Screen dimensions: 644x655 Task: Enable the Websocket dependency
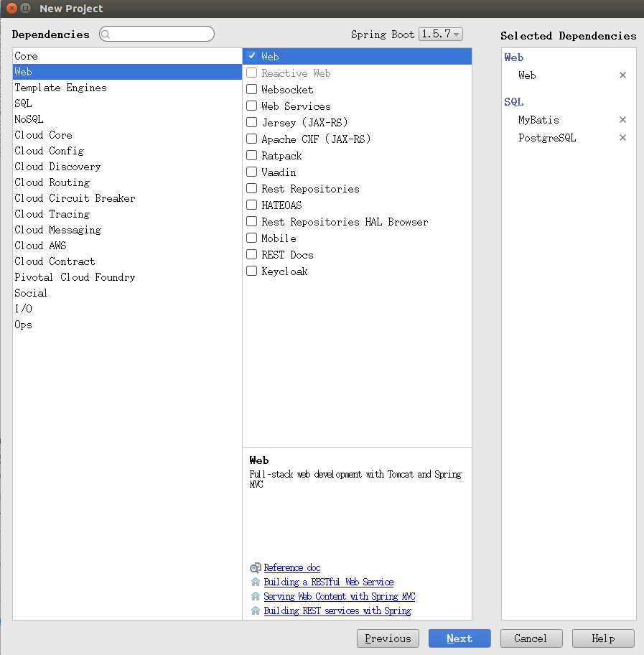(x=251, y=89)
